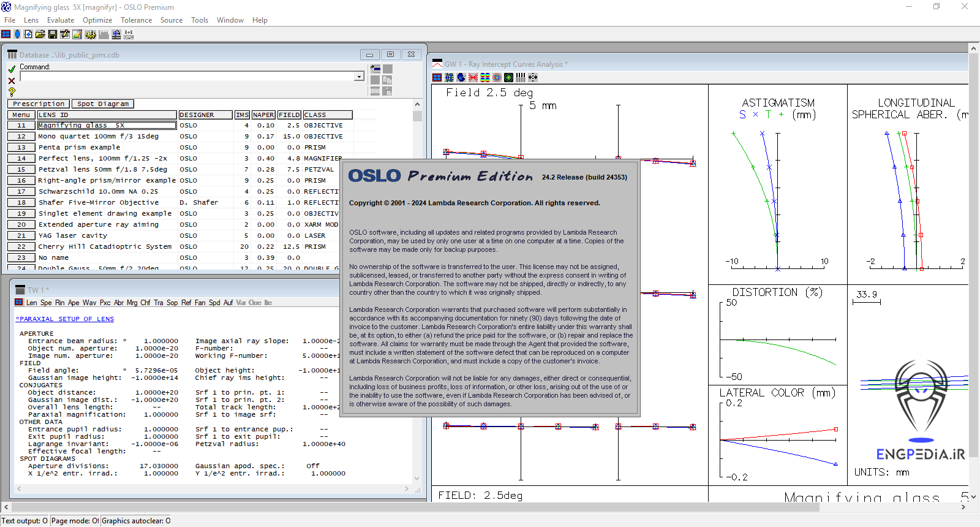Open the gear preferences icon in main toolbar
This screenshot has width=980, height=527.
pos(90,34)
